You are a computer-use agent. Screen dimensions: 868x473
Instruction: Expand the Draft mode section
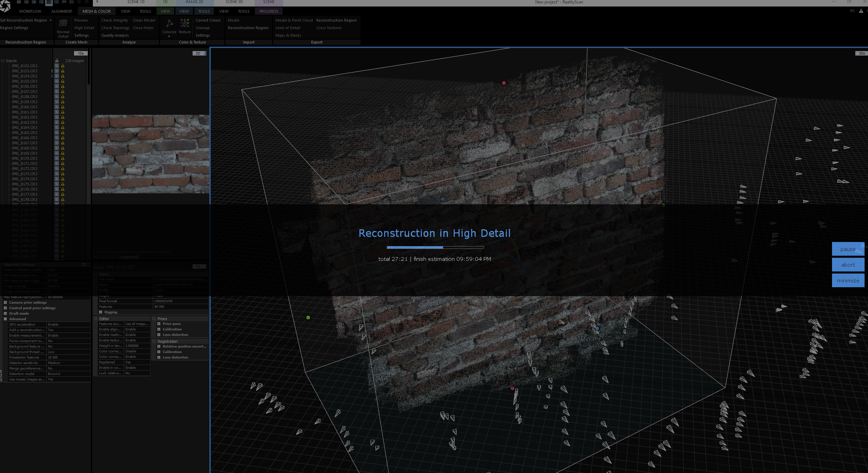coord(5,314)
